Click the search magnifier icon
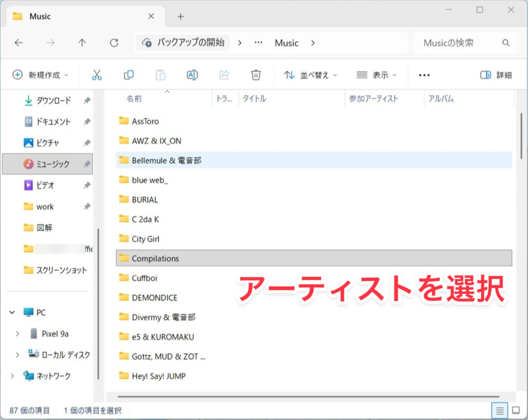The image size is (528, 420). click(x=506, y=43)
